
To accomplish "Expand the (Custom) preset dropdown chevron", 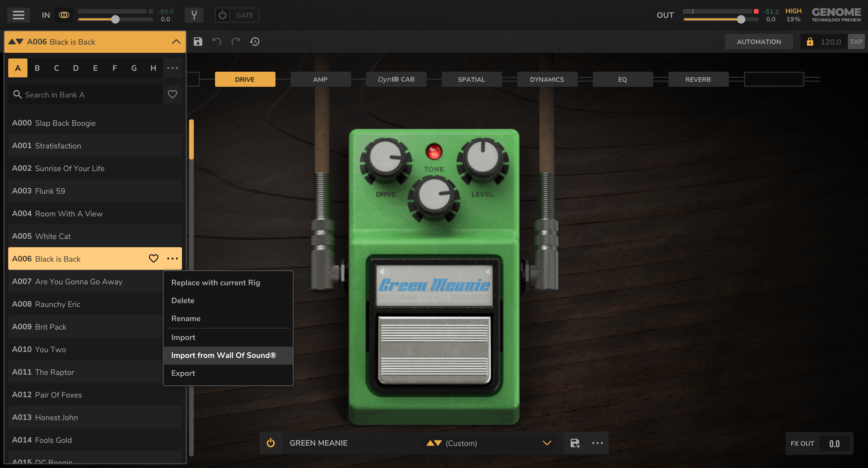I will (x=547, y=443).
